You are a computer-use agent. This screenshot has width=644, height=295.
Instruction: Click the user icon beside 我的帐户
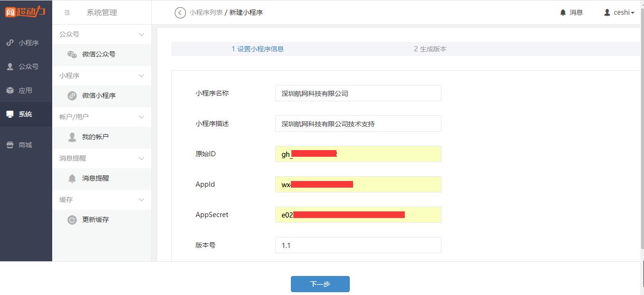tap(72, 137)
